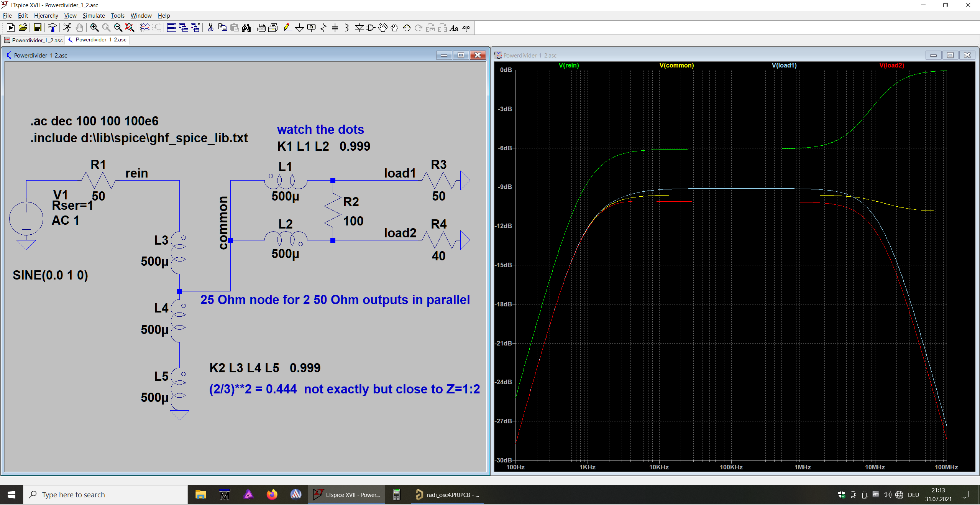Open the Tools menu
980x505 pixels.
[x=118, y=15]
